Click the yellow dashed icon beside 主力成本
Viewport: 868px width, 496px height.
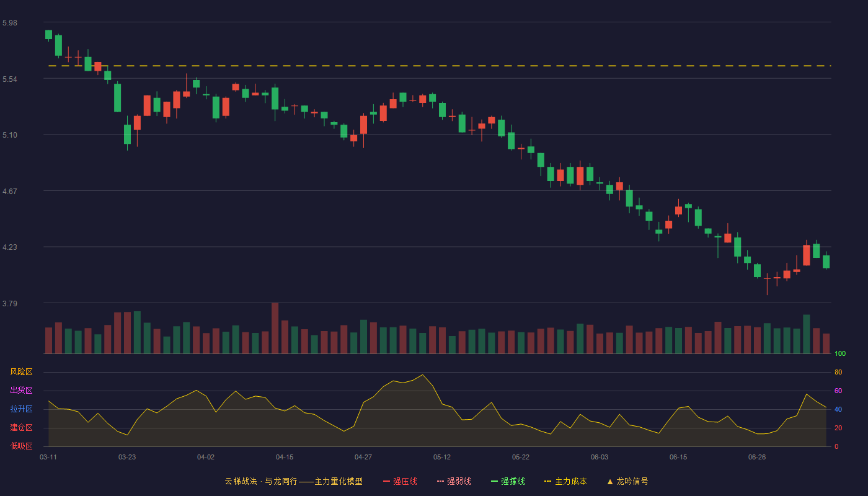pos(547,481)
